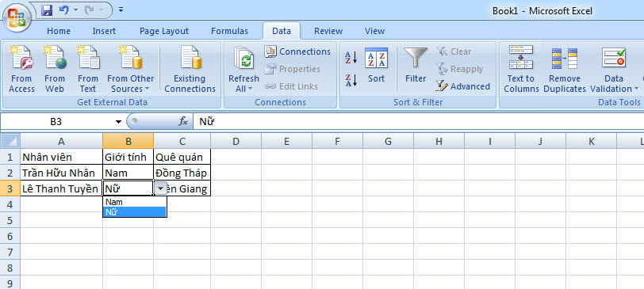This screenshot has height=289, width=644.
Task: Import data From Access
Action: point(21,69)
